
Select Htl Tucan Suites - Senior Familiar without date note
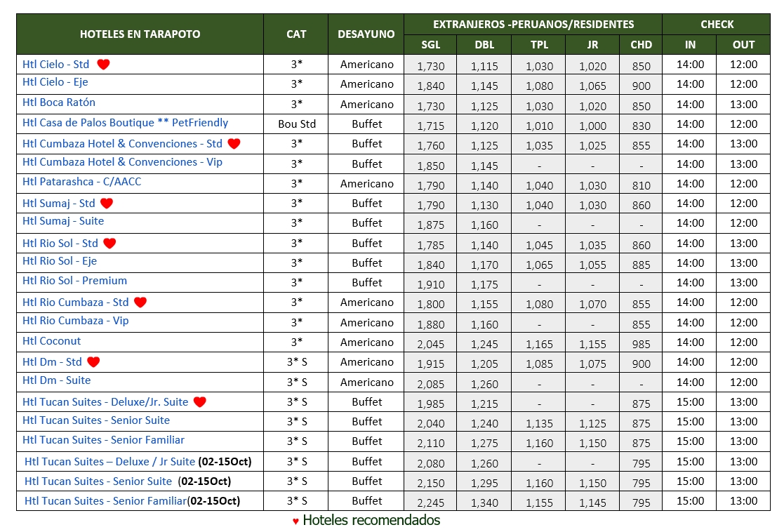(x=103, y=440)
